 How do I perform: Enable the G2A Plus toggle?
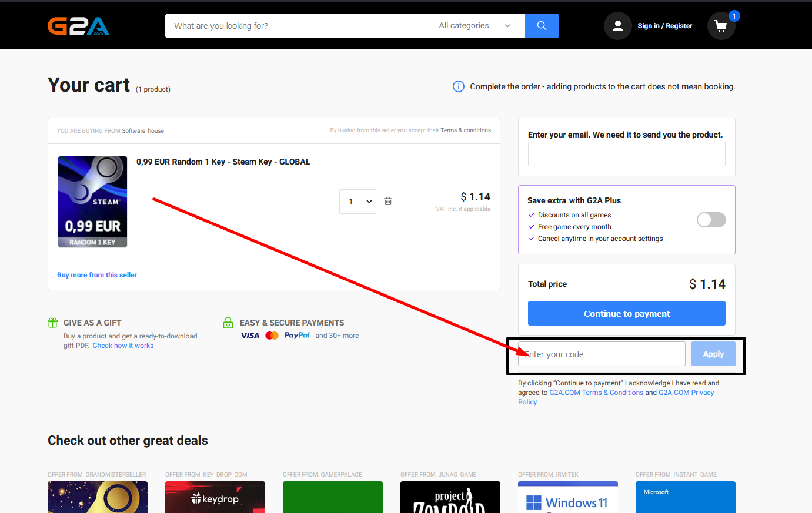point(711,220)
